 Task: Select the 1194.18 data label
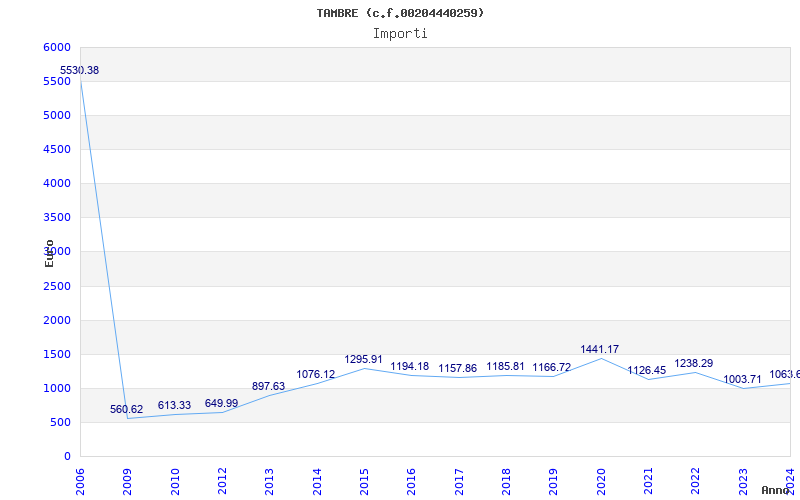410,366
